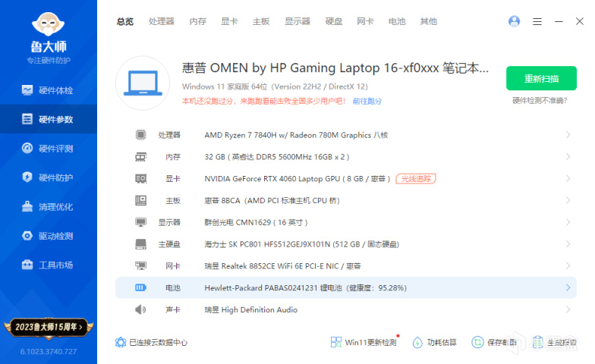This screenshot has width=595, height=364.
Task: Open Win11更新检测 from the bottom bar
Action: click(x=364, y=343)
